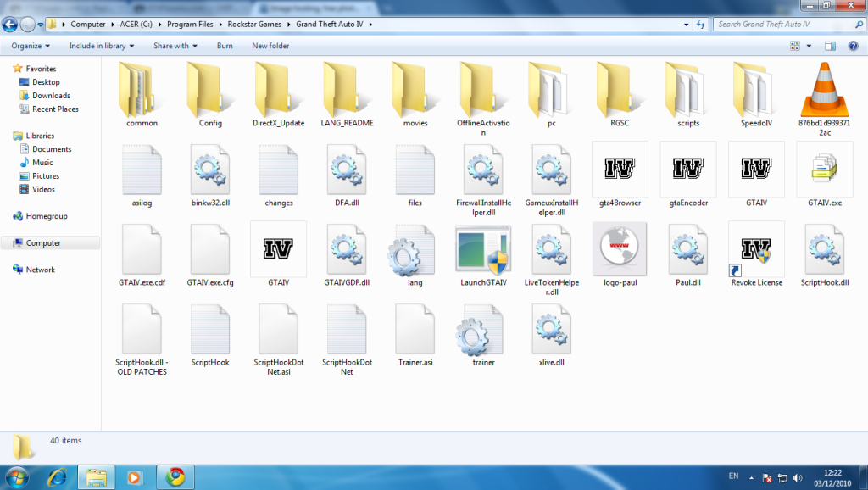Select the xlive.dll file icon
This screenshot has height=490, width=868.
pyautogui.click(x=551, y=329)
